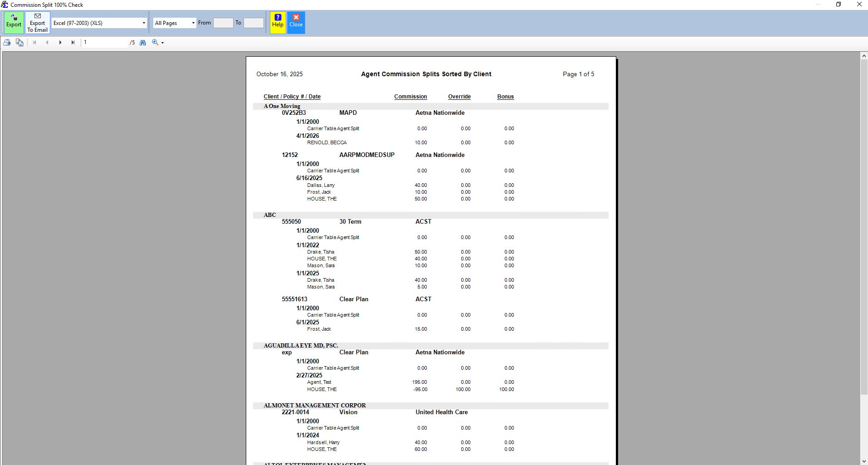Open the binoculars find text tool
The height and width of the screenshot is (465, 868).
tap(143, 43)
